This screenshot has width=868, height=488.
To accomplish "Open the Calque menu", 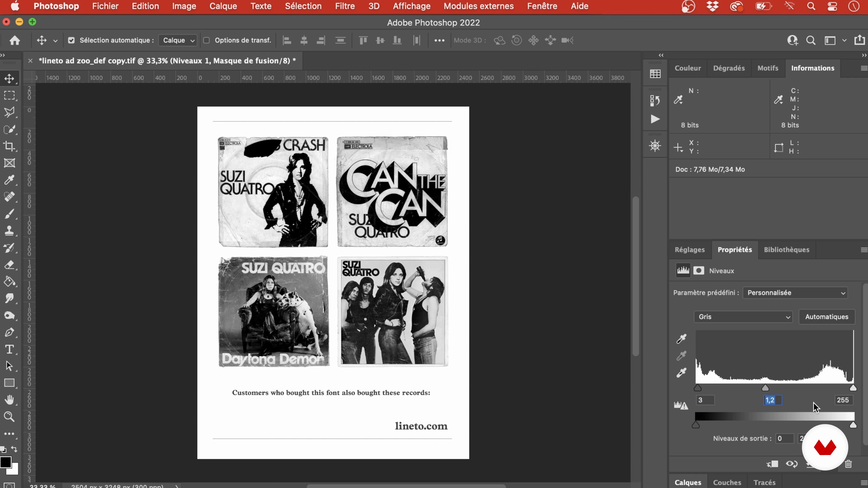I will tap(223, 6).
